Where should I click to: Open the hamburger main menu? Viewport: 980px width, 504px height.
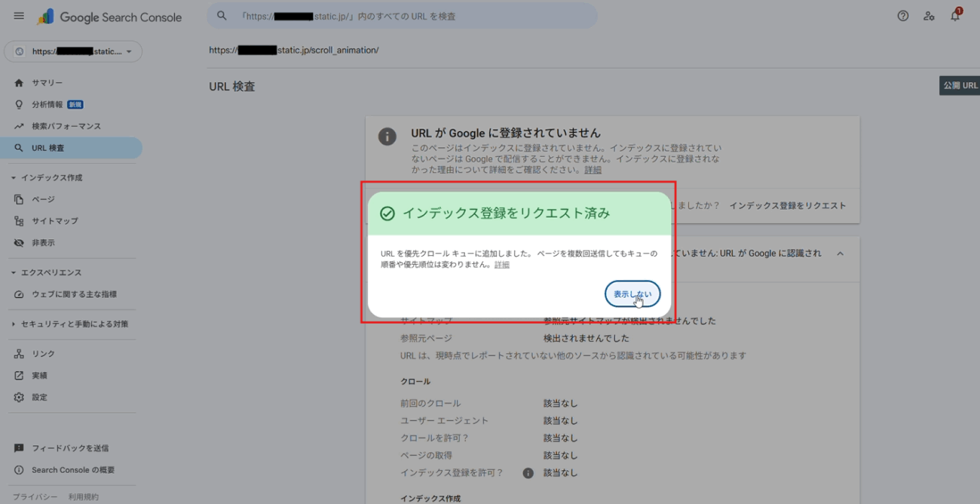[x=19, y=16]
